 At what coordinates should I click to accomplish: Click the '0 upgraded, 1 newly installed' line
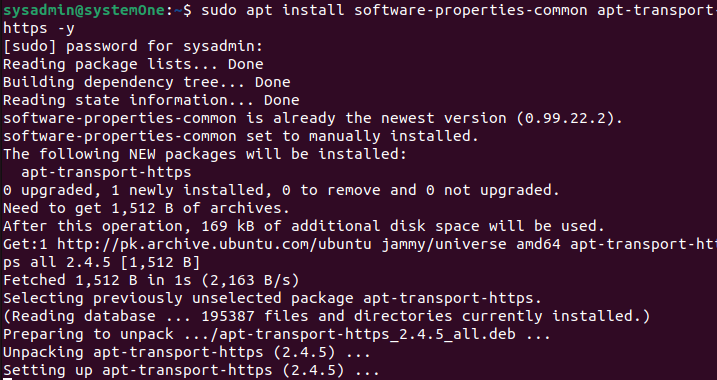coord(281,190)
